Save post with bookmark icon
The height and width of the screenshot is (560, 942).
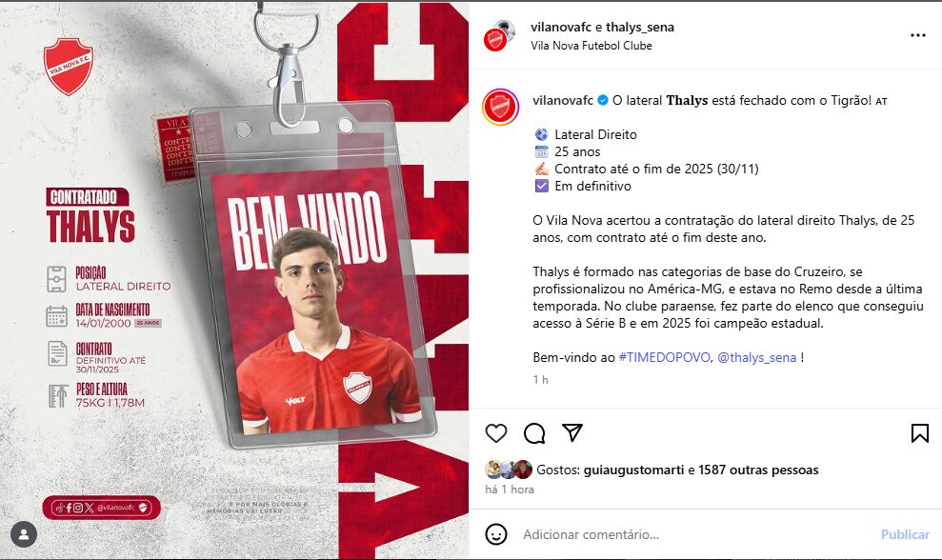click(x=920, y=433)
